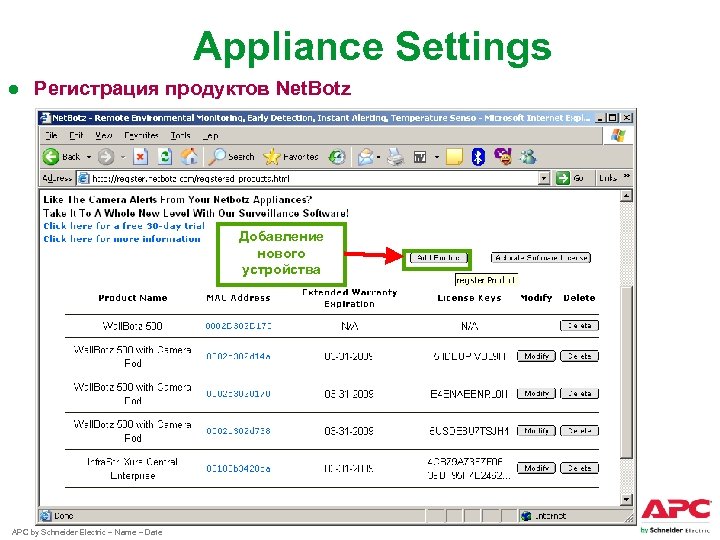
Task: Click the Add Product button
Action: 439,258
